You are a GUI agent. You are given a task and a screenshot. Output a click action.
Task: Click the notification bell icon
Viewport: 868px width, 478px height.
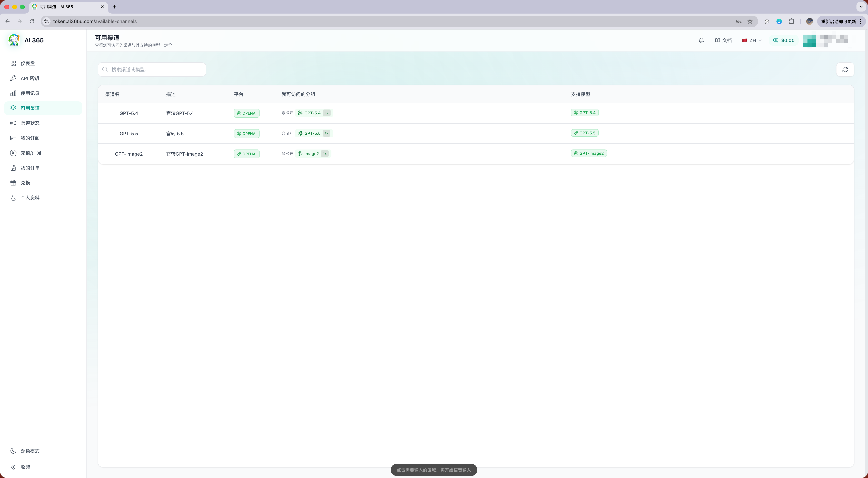[x=701, y=40]
